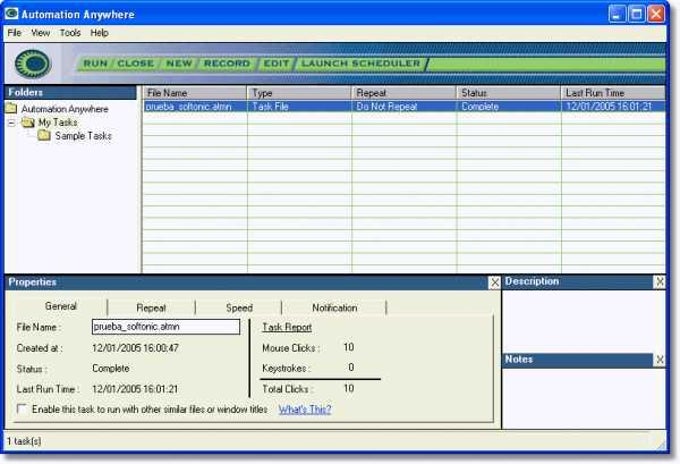
Task: Click the File Name input field
Action: (166, 327)
